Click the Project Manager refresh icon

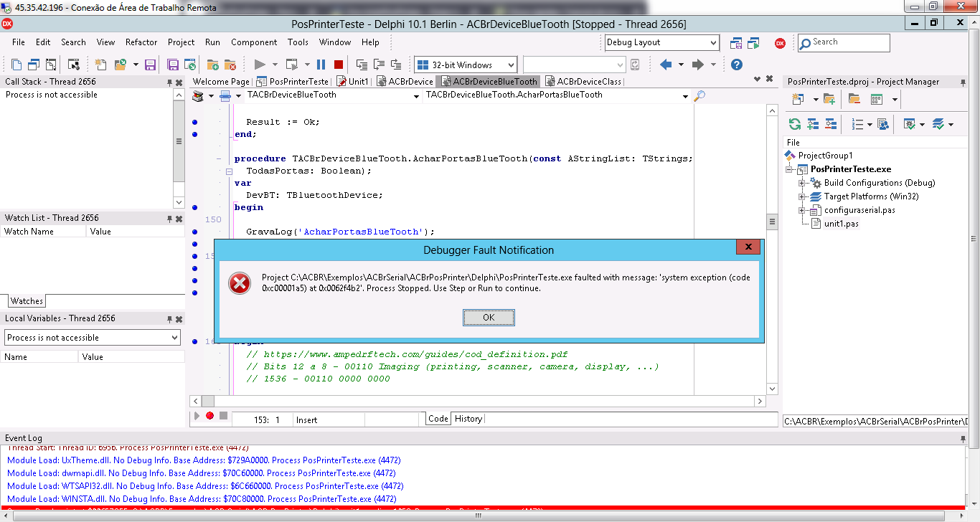tap(795, 124)
